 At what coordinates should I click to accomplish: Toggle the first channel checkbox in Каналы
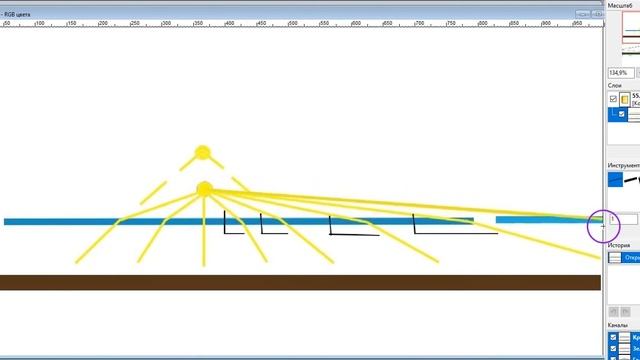pyautogui.click(x=613, y=338)
